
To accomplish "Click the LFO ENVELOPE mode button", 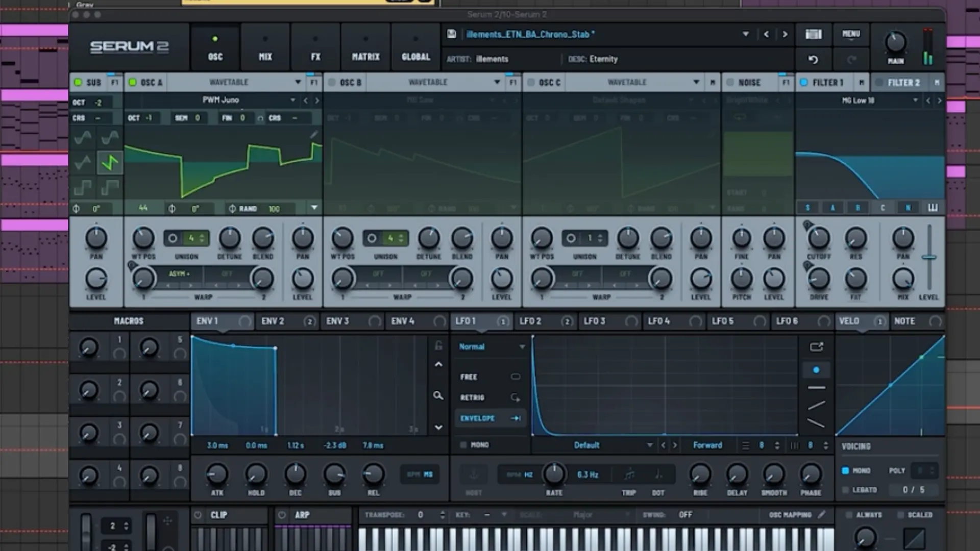I will click(490, 418).
